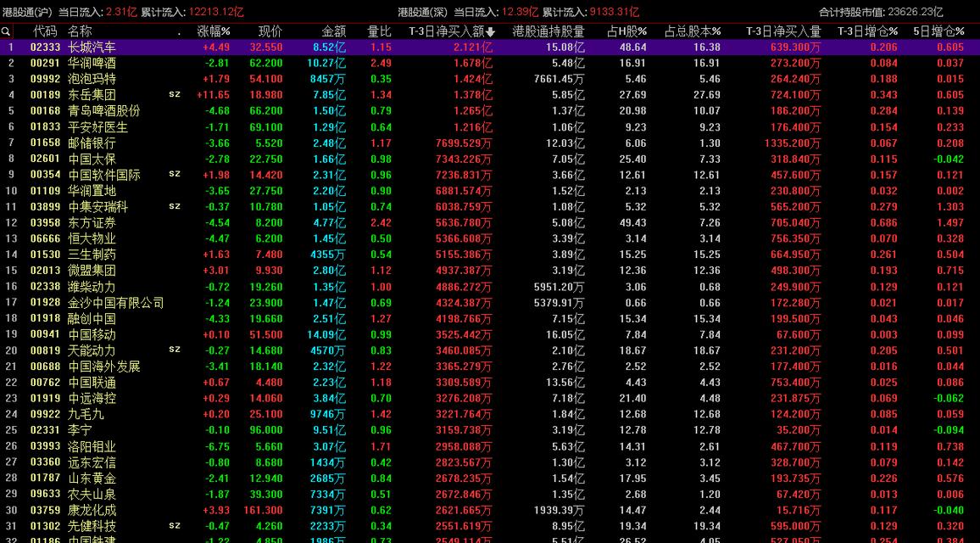Sort by 金额 column header
980x543 pixels.
pos(334,31)
